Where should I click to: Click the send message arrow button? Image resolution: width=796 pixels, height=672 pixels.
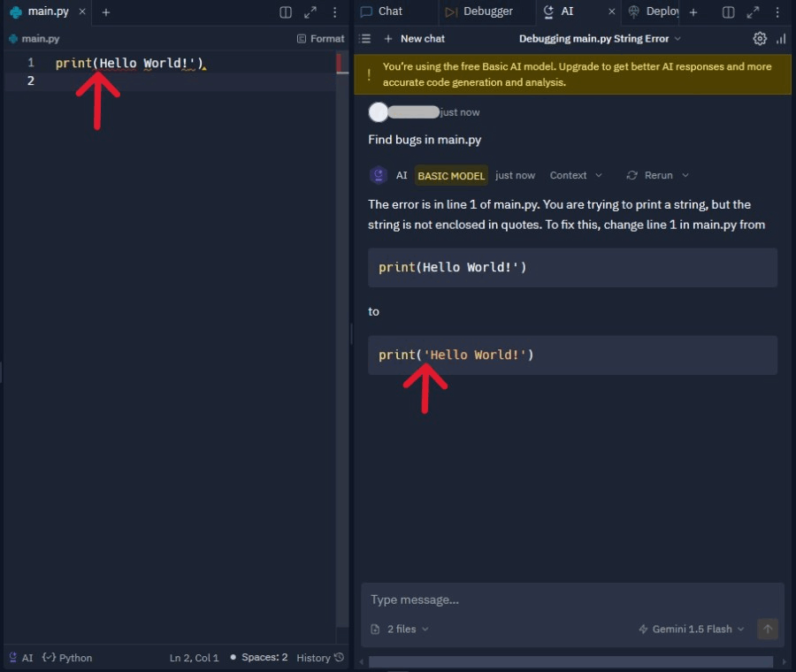pos(767,629)
